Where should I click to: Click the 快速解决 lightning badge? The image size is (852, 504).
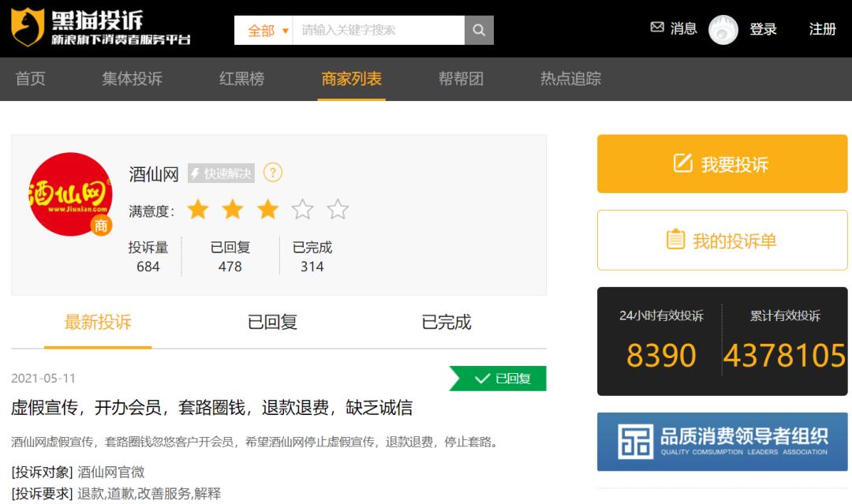221,174
